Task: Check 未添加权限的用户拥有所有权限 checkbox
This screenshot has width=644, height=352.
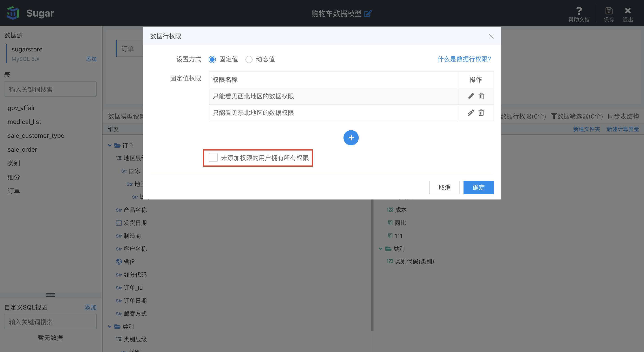Action: coord(213,157)
